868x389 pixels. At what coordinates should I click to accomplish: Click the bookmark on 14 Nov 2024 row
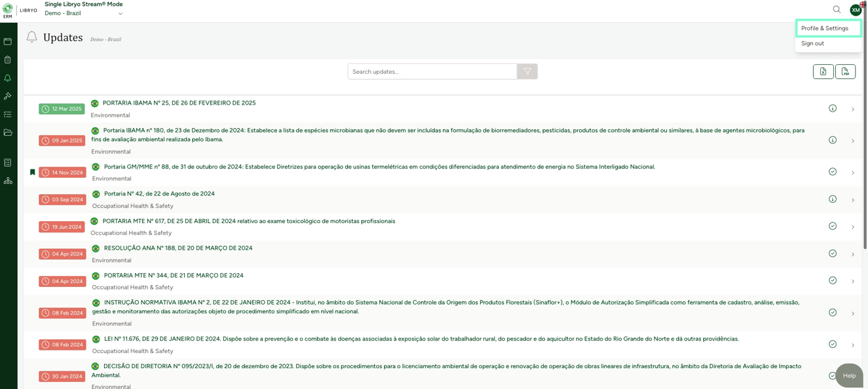32,172
